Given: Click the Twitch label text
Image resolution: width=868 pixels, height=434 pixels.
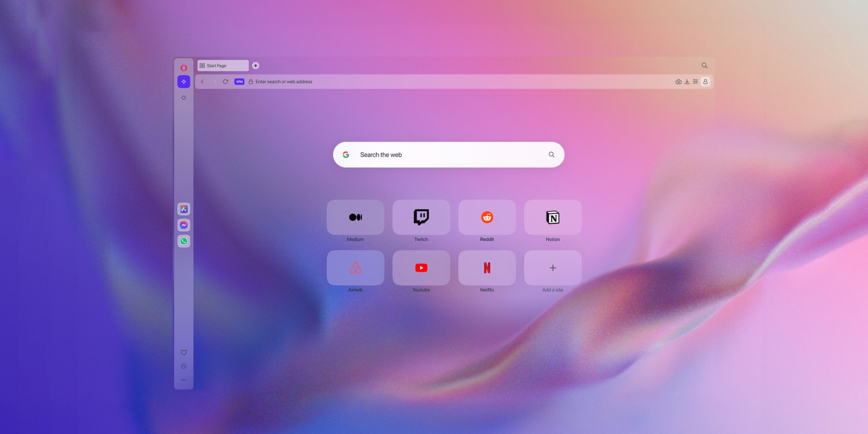Looking at the screenshot, I should (x=421, y=239).
